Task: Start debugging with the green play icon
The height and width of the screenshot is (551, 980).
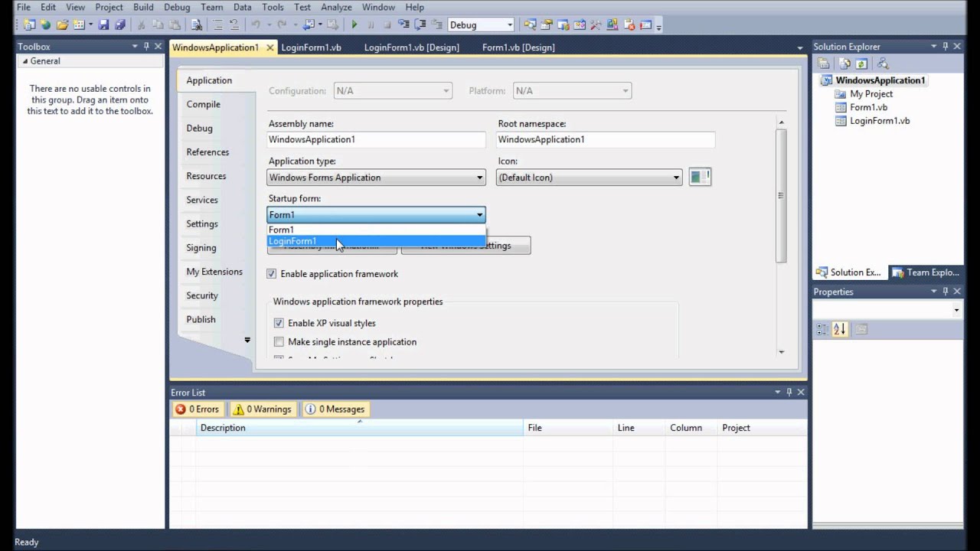Action: coord(354,24)
